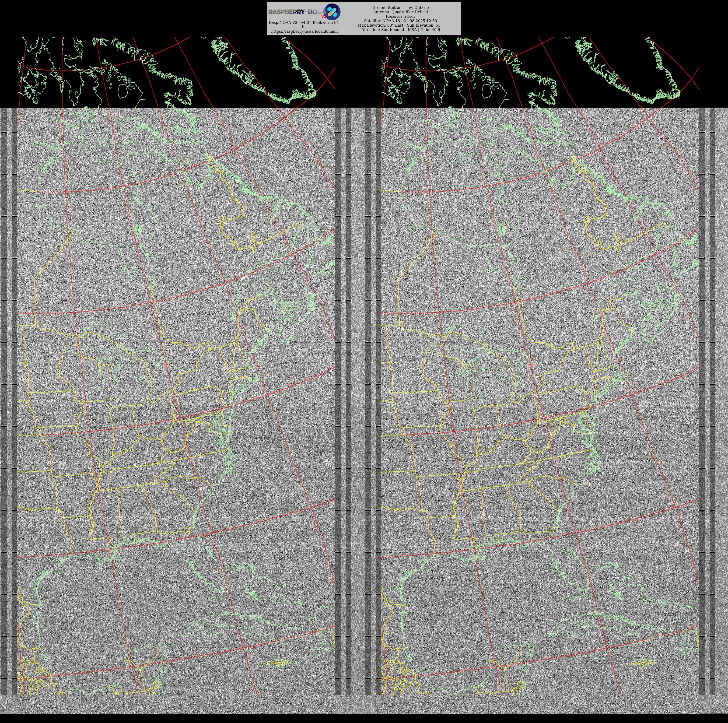Click the 'Ground Station: Tiny, Ontario' line
Image resolution: width=728 pixels, height=723 pixels.
400,7
